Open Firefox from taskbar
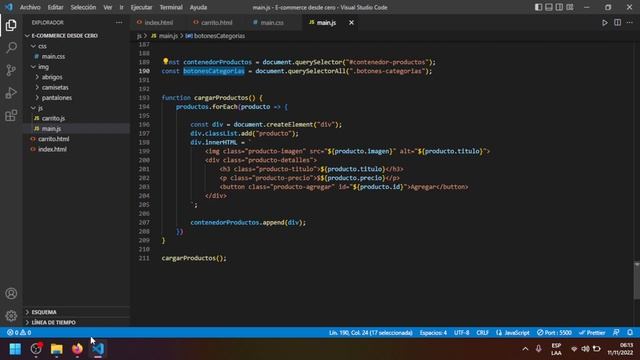 77,349
